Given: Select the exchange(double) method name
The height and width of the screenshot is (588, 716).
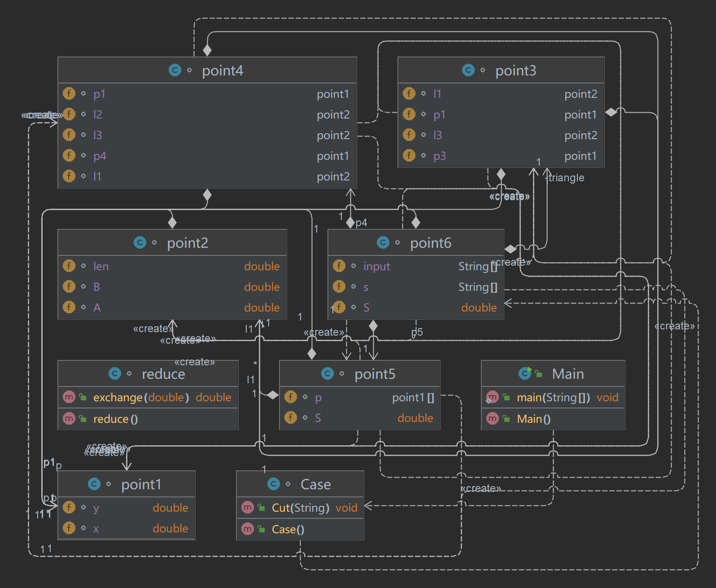Looking at the screenshot, I should (141, 397).
